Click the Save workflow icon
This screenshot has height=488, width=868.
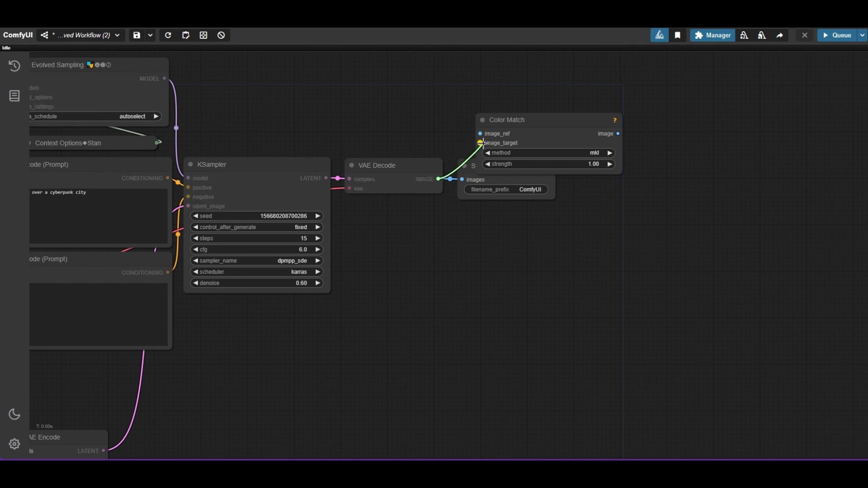(137, 35)
